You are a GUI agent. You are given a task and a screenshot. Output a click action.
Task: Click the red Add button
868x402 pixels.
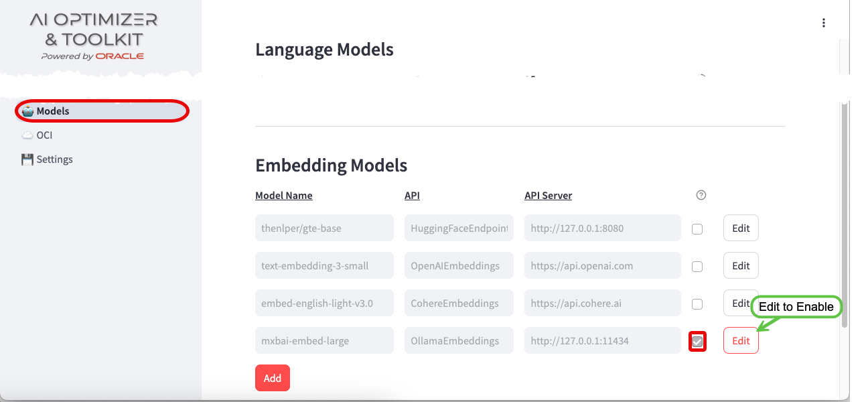coord(273,378)
